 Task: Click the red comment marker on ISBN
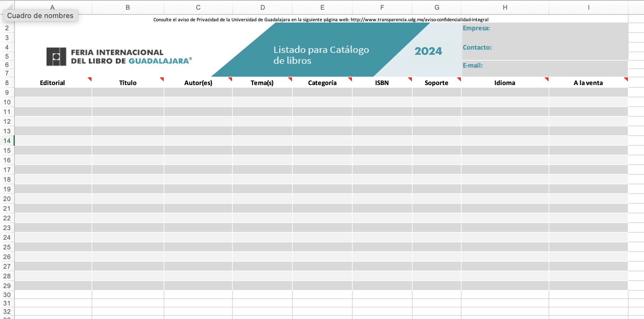pyautogui.click(x=410, y=79)
